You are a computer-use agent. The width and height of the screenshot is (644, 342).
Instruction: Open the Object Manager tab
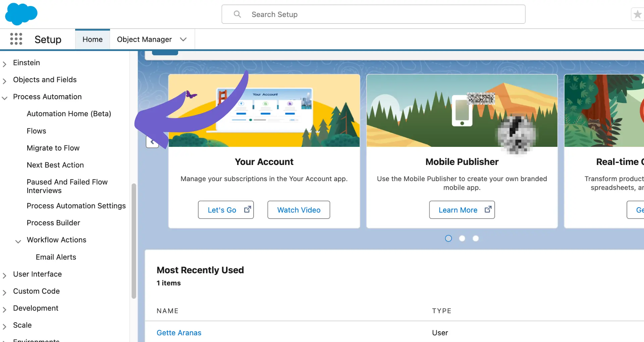144,39
